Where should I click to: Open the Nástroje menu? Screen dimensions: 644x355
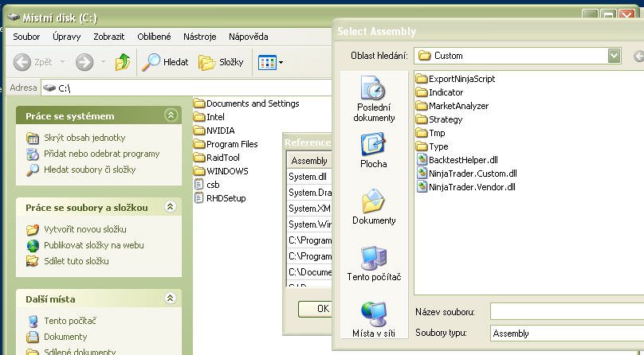click(198, 37)
